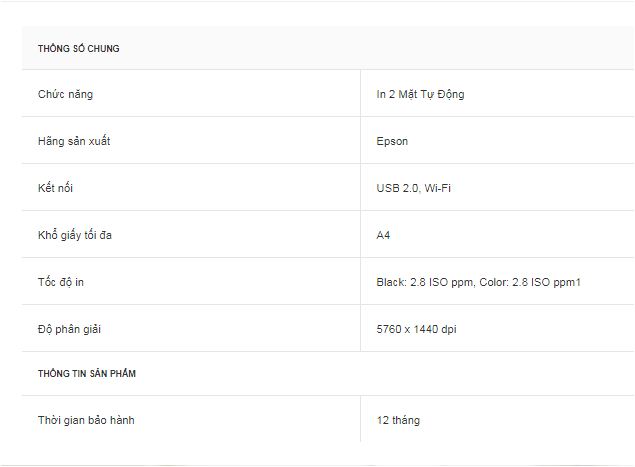Select the Chức năng row label
The width and height of the screenshot is (635, 467).
click(65, 94)
